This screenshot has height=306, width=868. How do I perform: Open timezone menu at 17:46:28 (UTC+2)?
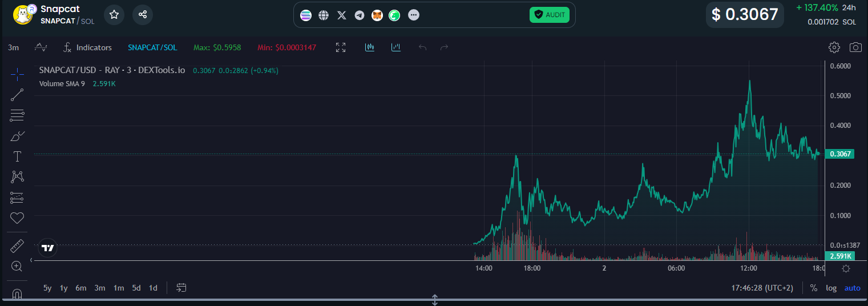click(x=762, y=288)
